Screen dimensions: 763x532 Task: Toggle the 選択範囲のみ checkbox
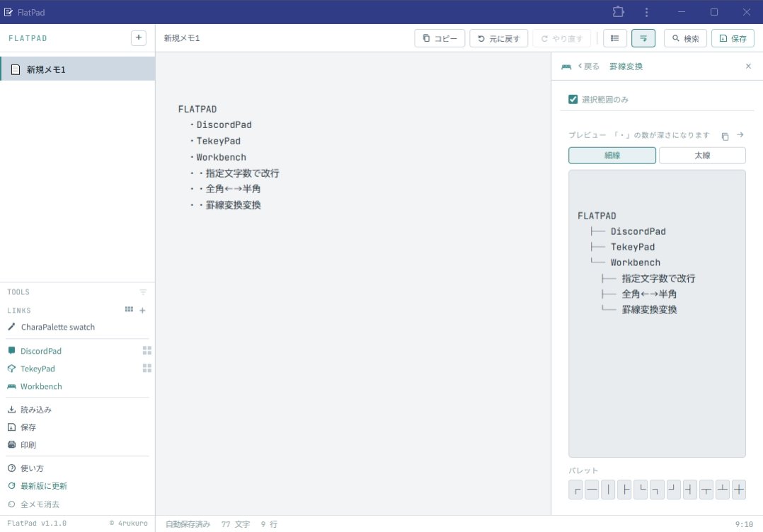pyautogui.click(x=573, y=99)
